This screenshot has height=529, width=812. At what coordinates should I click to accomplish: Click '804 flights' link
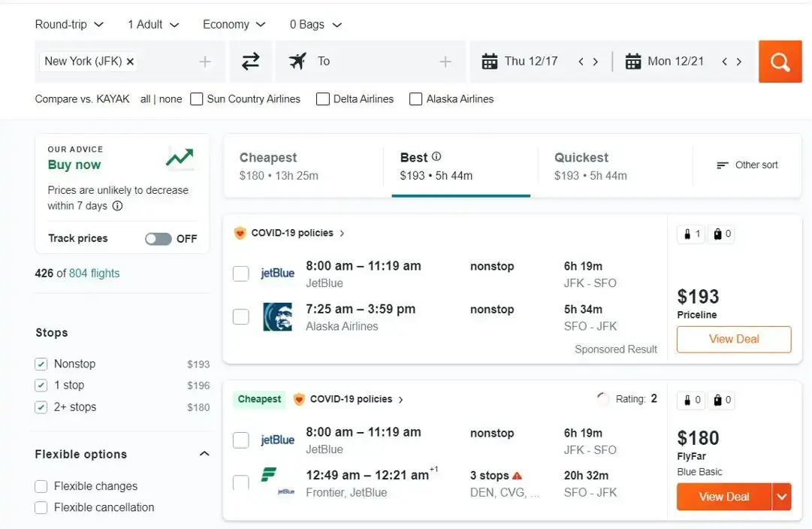[x=94, y=273]
